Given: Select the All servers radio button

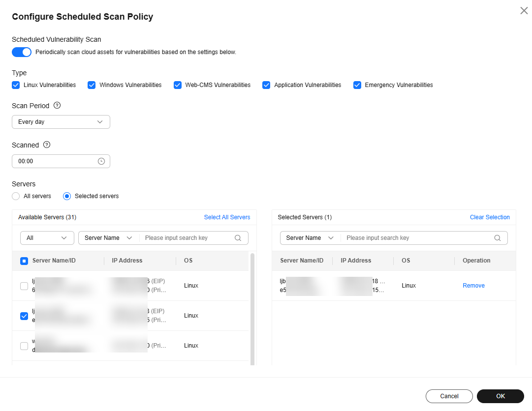Looking at the screenshot, I should pos(16,196).
